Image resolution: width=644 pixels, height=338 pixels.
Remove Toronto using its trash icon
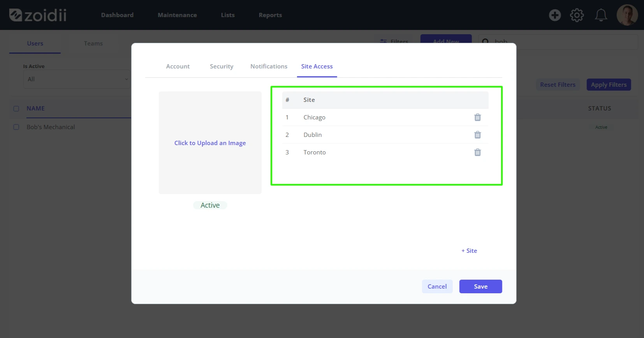click(477, 152)
